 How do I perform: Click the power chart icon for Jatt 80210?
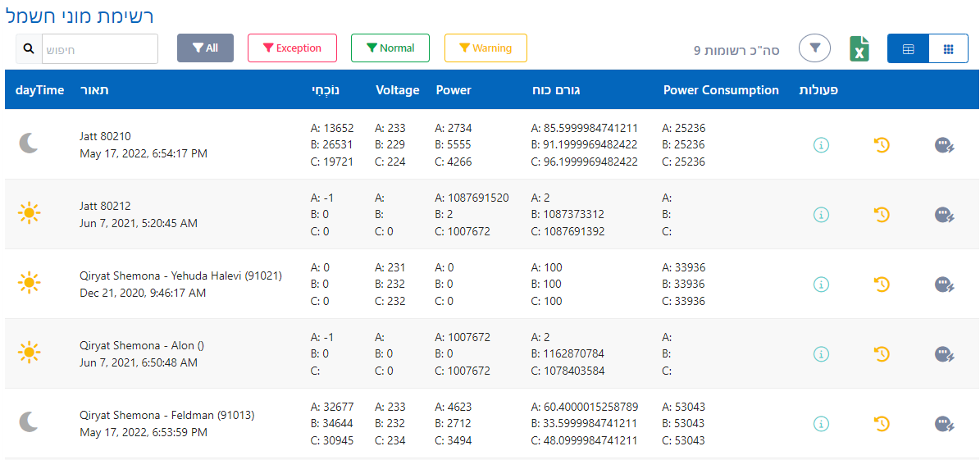(943, 145)
